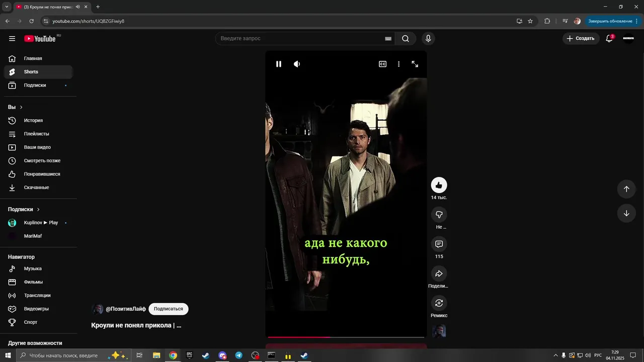Screen dimensions: 644x362
Task: Select Shorts in the sidebar
Action: tap(38, 72)
